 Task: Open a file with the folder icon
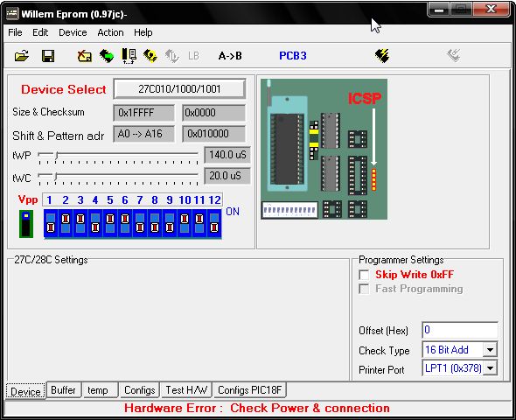click(x=22, y=56)
